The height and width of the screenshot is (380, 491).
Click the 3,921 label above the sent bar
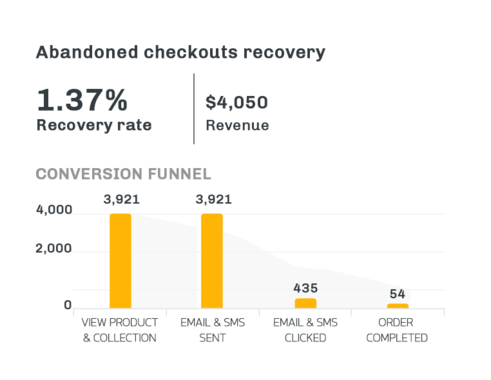point(213,199)
